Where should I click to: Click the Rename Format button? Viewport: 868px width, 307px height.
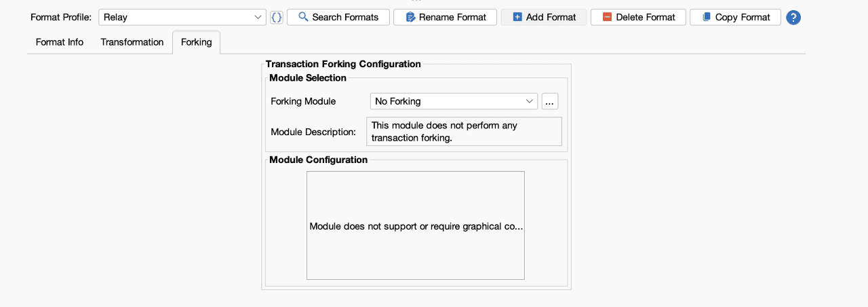tap(445, 17)
